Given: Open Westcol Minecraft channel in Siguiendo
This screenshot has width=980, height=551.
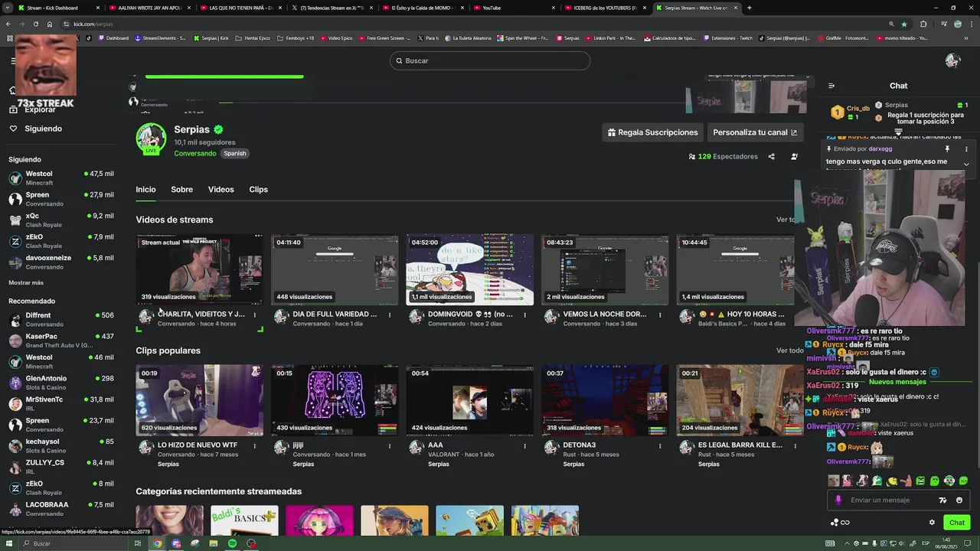Looking at the screenshot, I should [61, 178].
